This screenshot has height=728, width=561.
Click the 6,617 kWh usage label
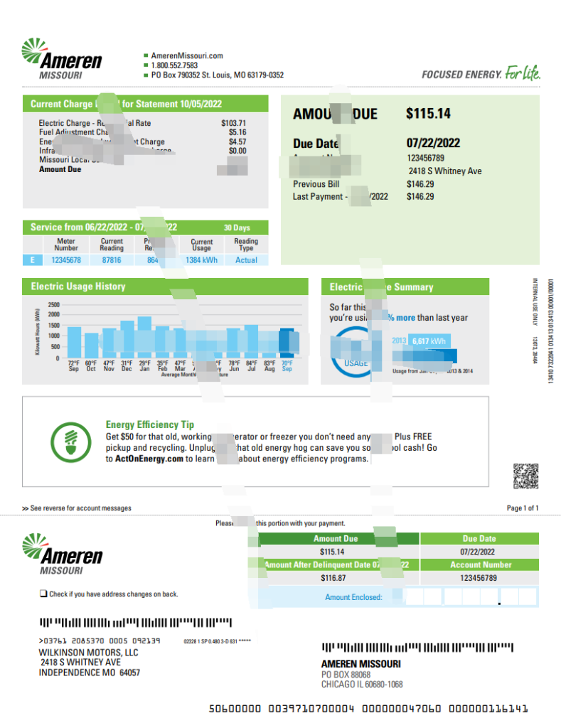pyautogui.click(x=429, y=341)
